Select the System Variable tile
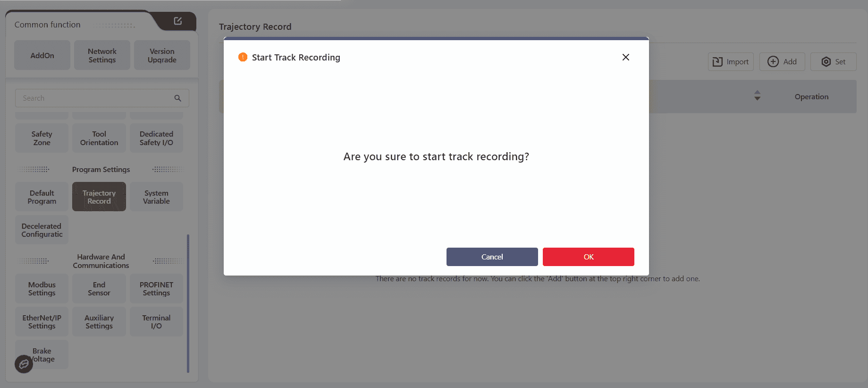Viewport: 868px width, 388px height. tap(156, 197)
